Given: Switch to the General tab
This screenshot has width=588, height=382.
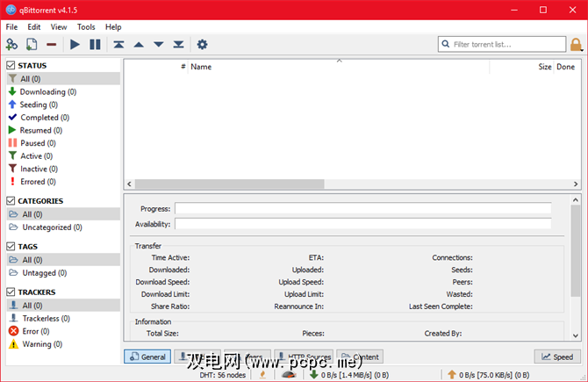Looking at the screenshot, I should pos(147,357).
